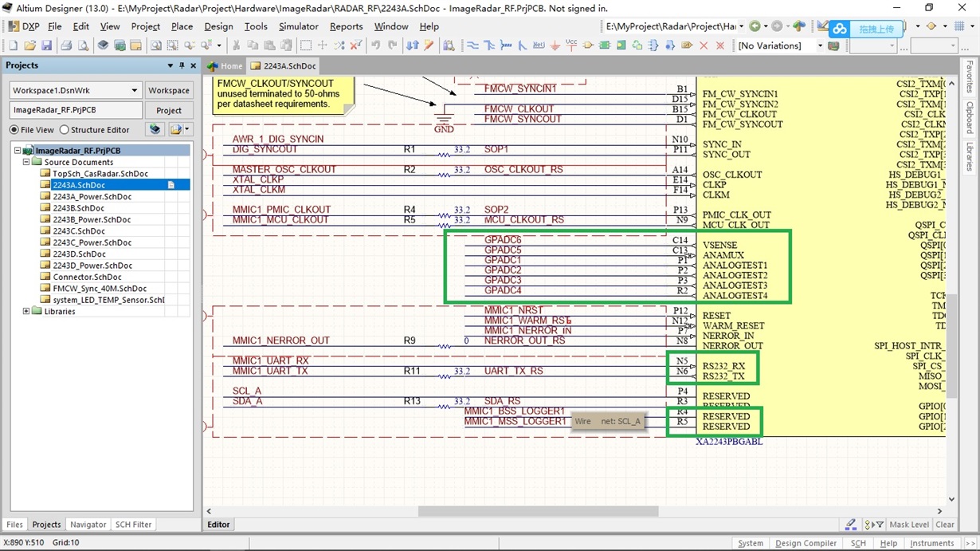Click the Undo arrow icon
Viewport: 980px width, 551px height.
click(375, 45)
